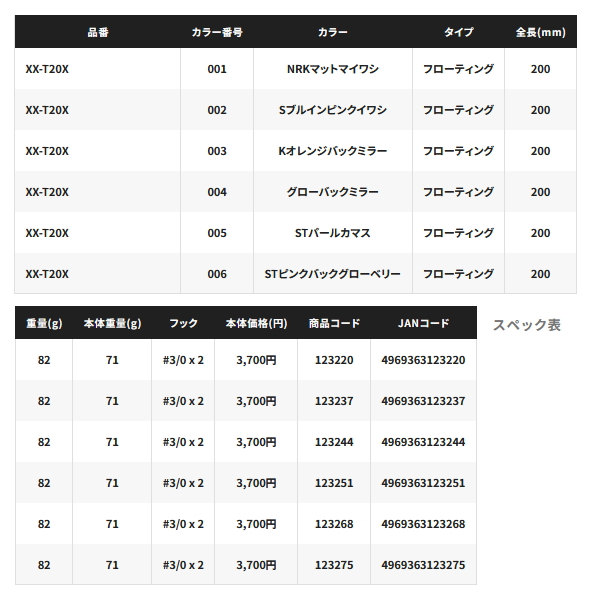Select color number 003 cell
The width and height of the screenshot is (600, 600).
click(x=217, y=151)
